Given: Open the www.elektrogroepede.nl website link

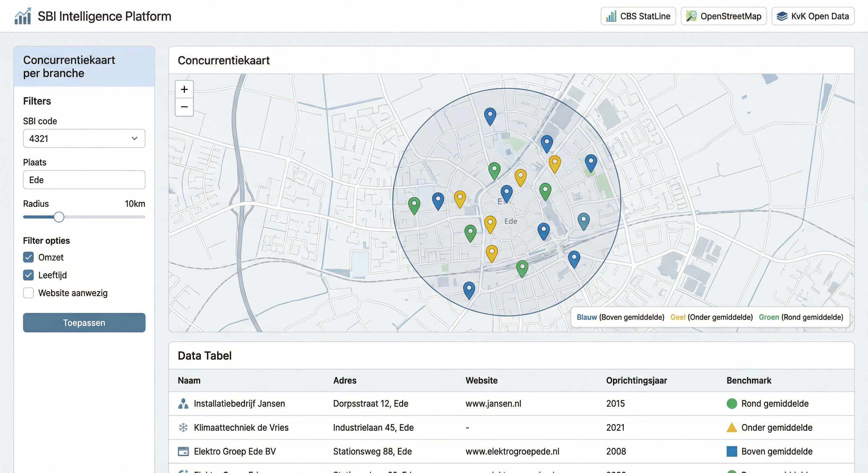Looking at the screenshot, I should pyautogui.click(x=512, y=451).
